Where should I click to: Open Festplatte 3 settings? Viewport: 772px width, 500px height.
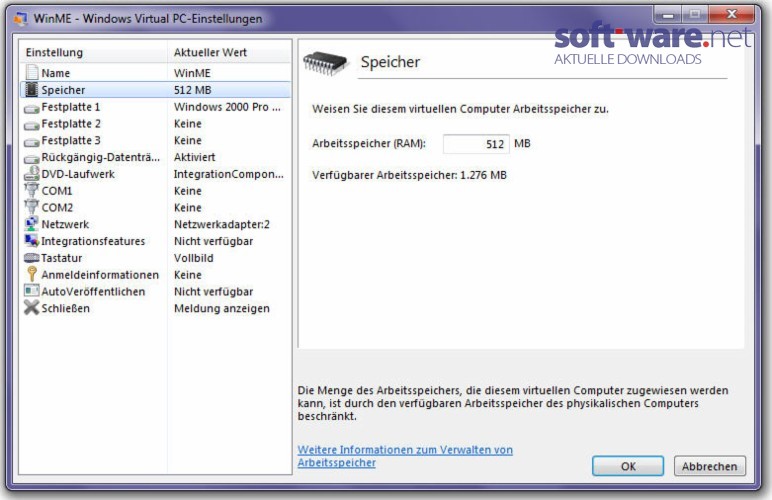coord(155,140)
